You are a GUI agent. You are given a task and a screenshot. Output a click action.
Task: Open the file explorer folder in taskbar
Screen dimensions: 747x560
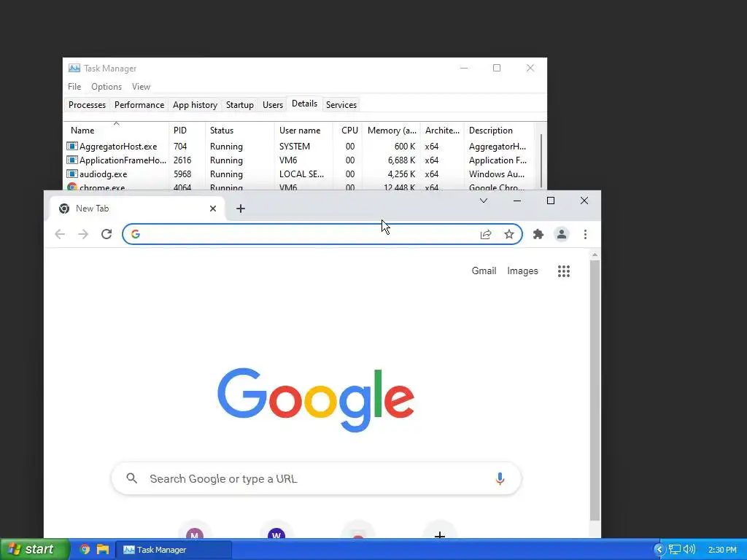(102, 549)
